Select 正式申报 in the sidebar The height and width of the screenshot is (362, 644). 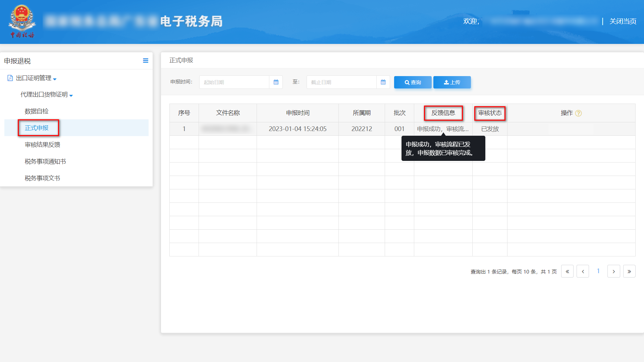point(37,128)
